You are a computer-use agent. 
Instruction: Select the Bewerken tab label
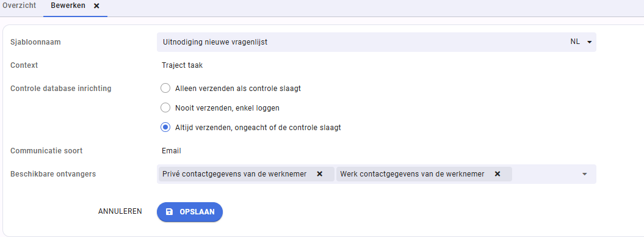click(x=68, y=5)
